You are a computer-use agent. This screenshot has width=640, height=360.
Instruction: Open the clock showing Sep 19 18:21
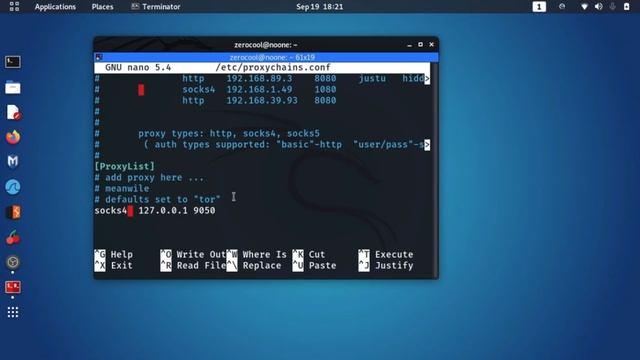[x=320, y=7]
